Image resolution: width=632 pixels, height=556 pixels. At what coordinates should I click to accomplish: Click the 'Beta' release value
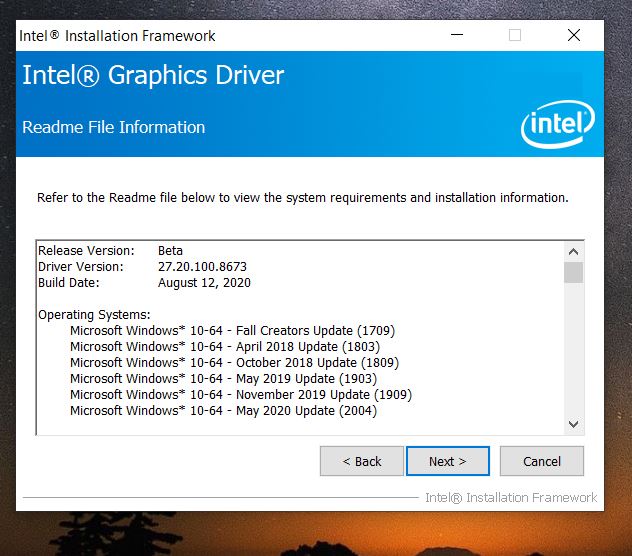(x=170, y=250)
